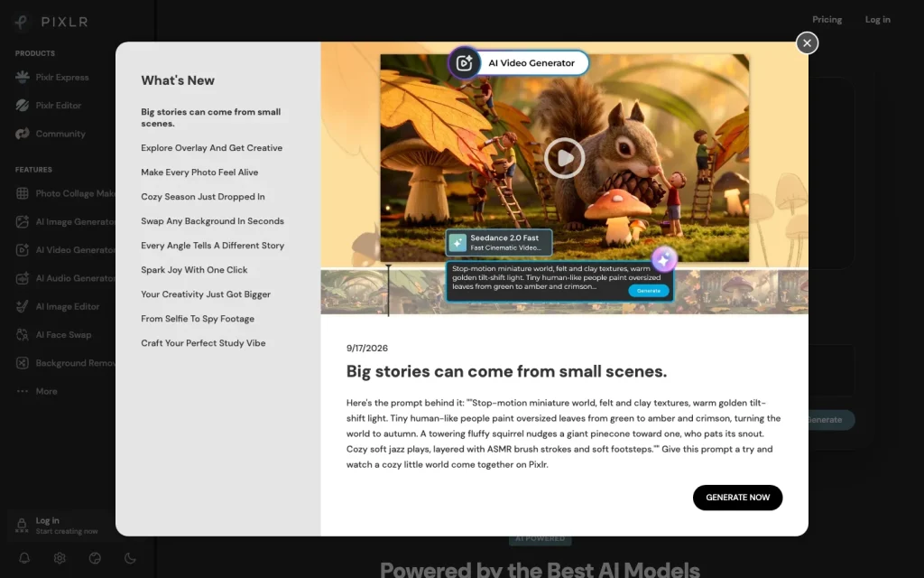Image resolution: width=924 pixels, height=578 pixels.
Task: Expand the More features ellipsis
Action: click(x=23, y=391)
